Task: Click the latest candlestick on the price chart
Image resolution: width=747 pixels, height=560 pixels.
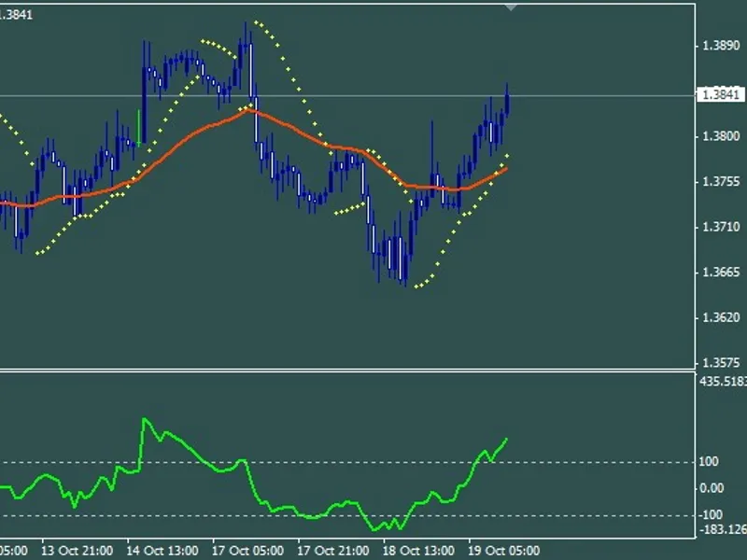Action: [507, 101]
